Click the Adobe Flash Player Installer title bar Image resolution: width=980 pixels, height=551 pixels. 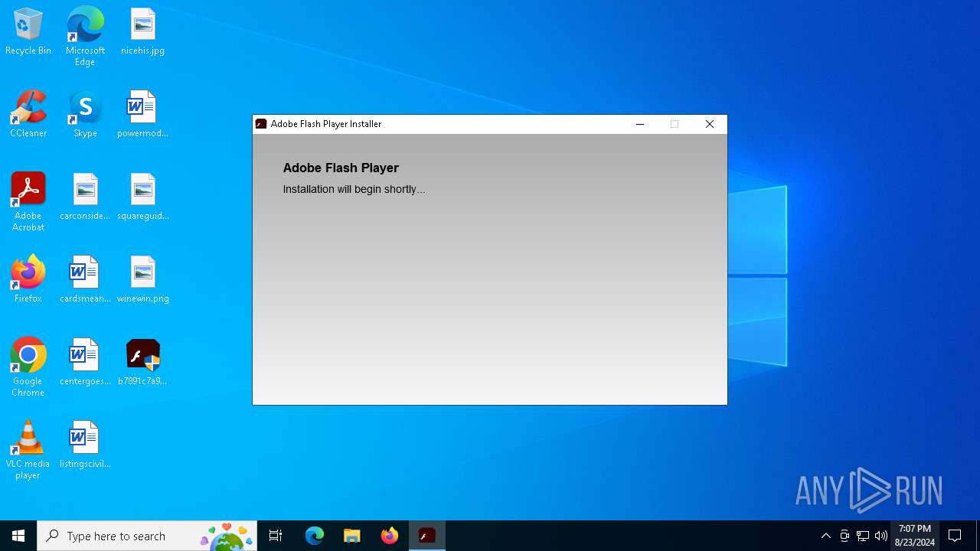[490, 124]
